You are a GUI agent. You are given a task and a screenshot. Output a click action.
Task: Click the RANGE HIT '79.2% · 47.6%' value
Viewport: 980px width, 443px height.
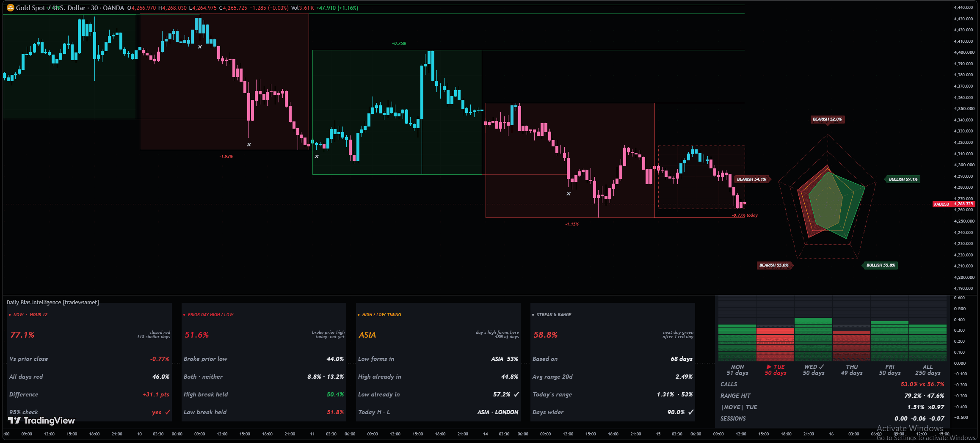tap(924, 396)
